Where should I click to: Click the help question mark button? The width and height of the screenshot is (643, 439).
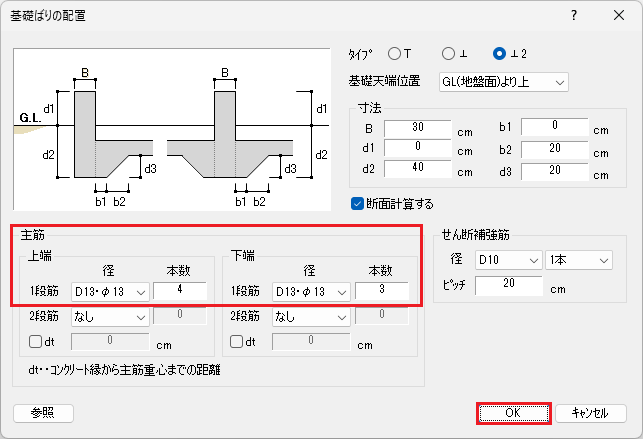tap(573, 16)
